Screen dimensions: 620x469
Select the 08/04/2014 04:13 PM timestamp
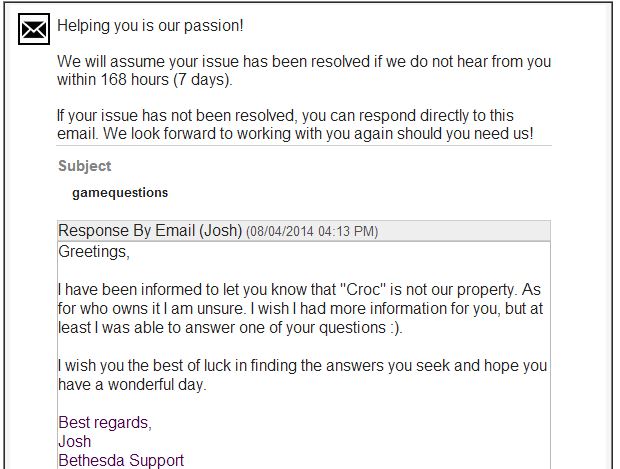pyautogui.click(x=312, y=231)
